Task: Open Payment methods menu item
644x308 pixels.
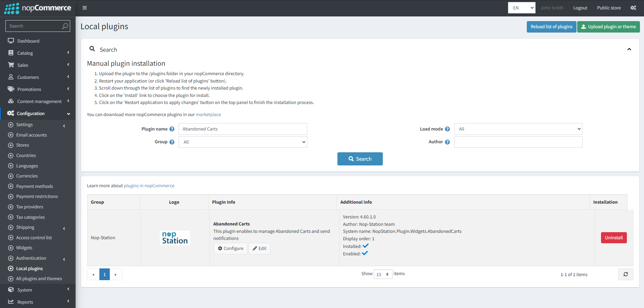Action: click(35, 186)
